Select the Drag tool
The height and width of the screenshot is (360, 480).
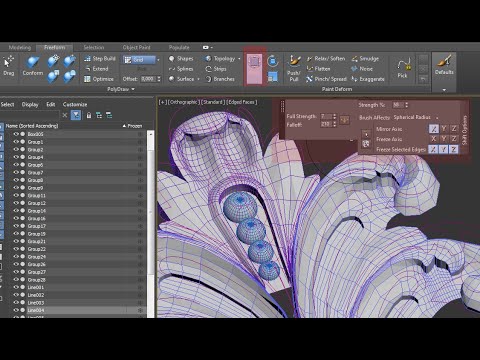(8, 66)
